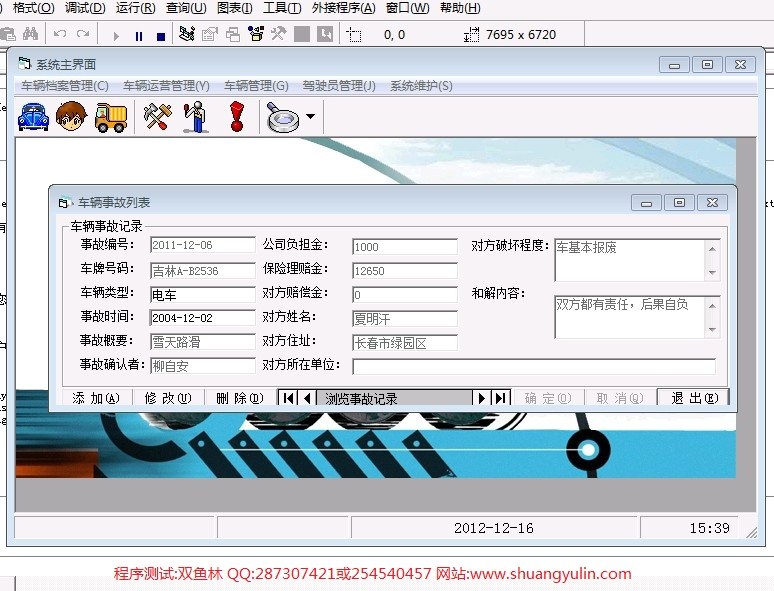
Task: Click the mechanic worker toolbar icon
Action: click(x=196, y=117)
